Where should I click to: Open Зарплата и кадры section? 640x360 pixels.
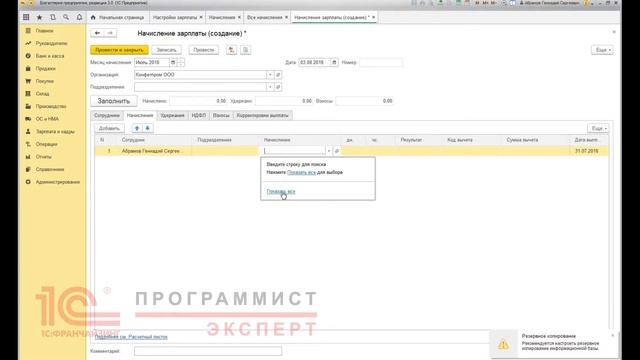tap(55, 132)
